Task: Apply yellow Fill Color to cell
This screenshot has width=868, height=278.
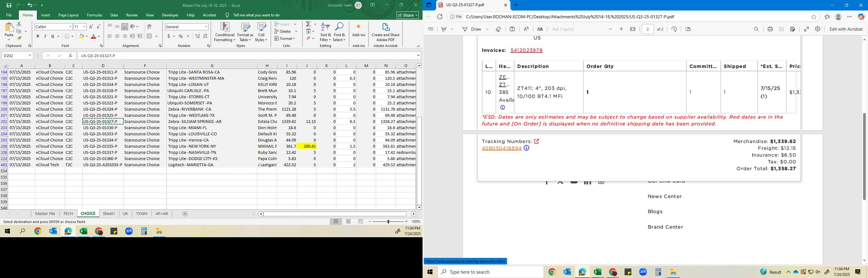Action: pos(81,36)
